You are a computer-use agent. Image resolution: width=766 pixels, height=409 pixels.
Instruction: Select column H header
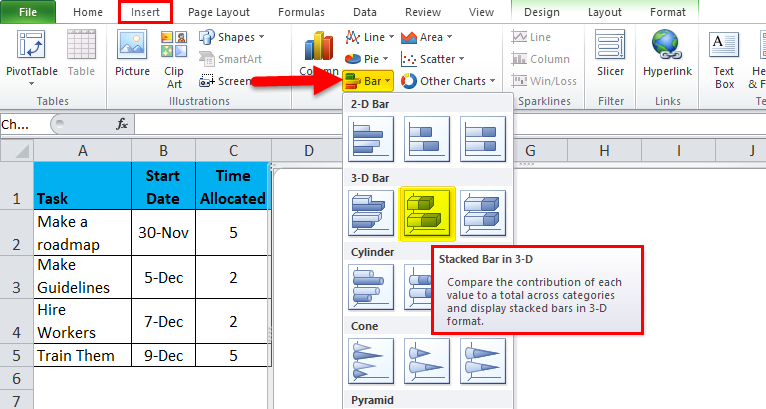(604, 151)
